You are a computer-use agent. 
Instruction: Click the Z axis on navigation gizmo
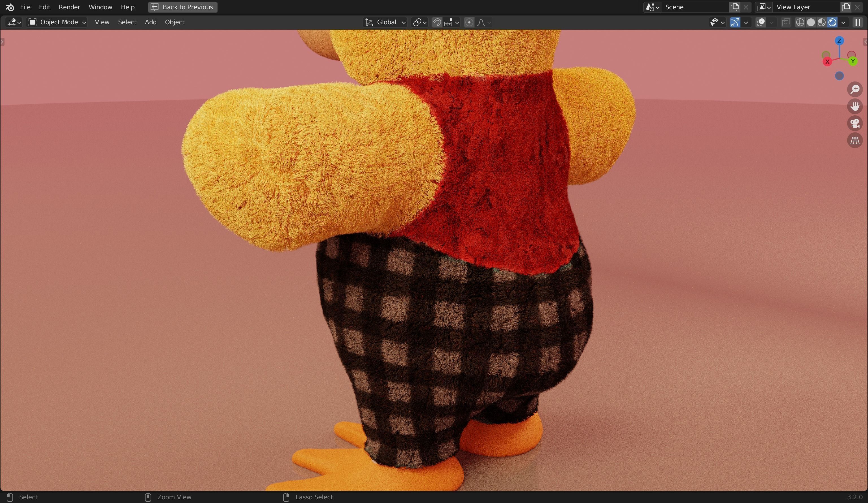[839, 41]
